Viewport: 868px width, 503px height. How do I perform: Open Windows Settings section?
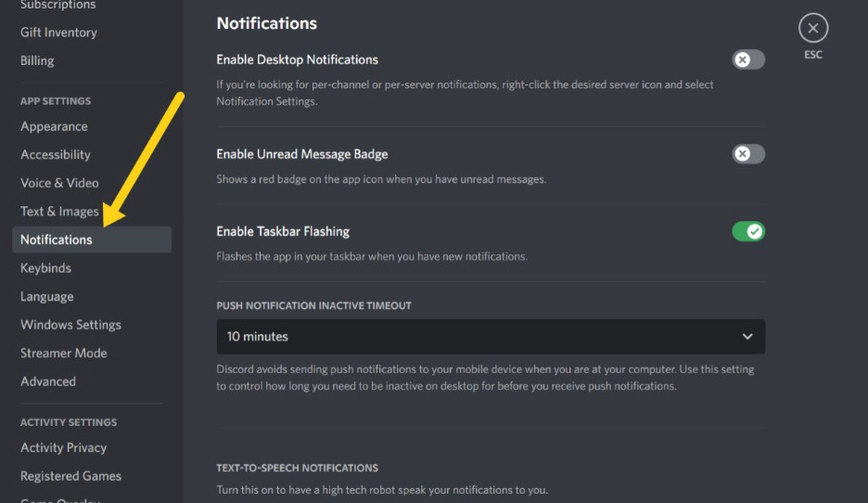(x=70, y=325)
